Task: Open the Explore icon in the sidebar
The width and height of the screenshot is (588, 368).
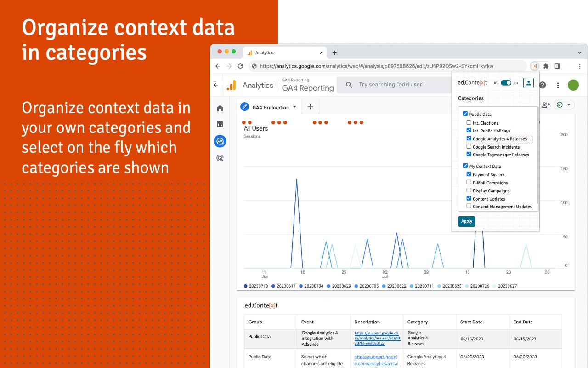Action: point(220,141)
